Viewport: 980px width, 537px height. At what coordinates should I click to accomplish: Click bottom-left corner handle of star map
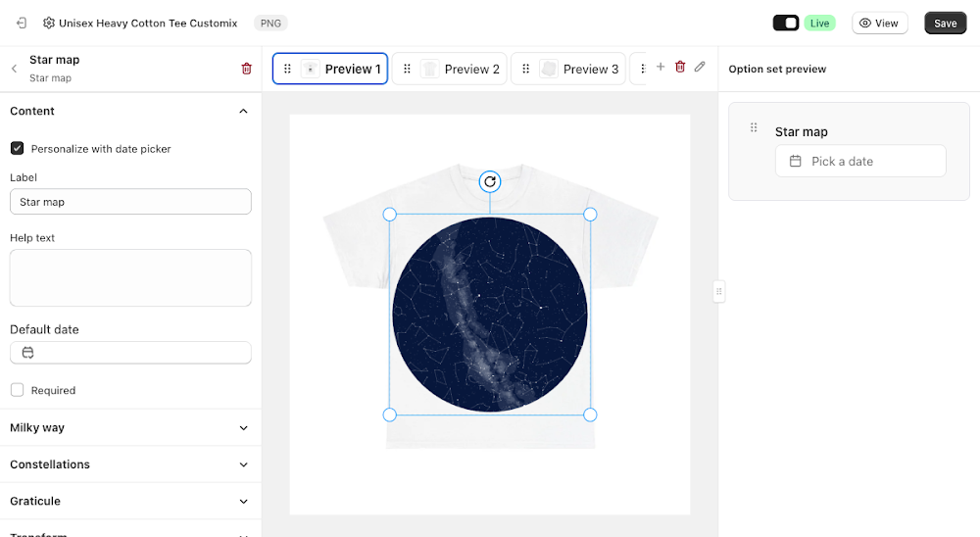tap(389, 415)
